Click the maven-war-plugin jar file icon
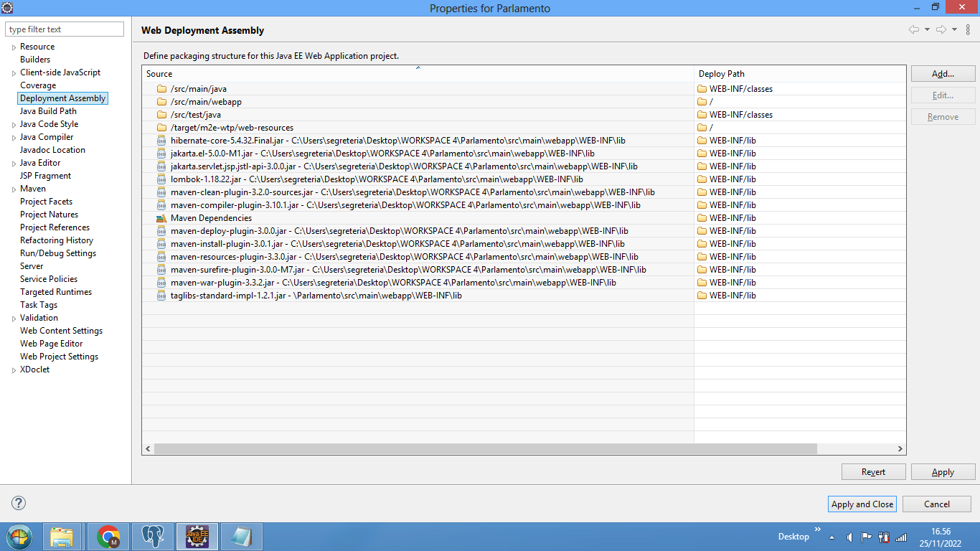Screen dimensions: 980x551 161,283
